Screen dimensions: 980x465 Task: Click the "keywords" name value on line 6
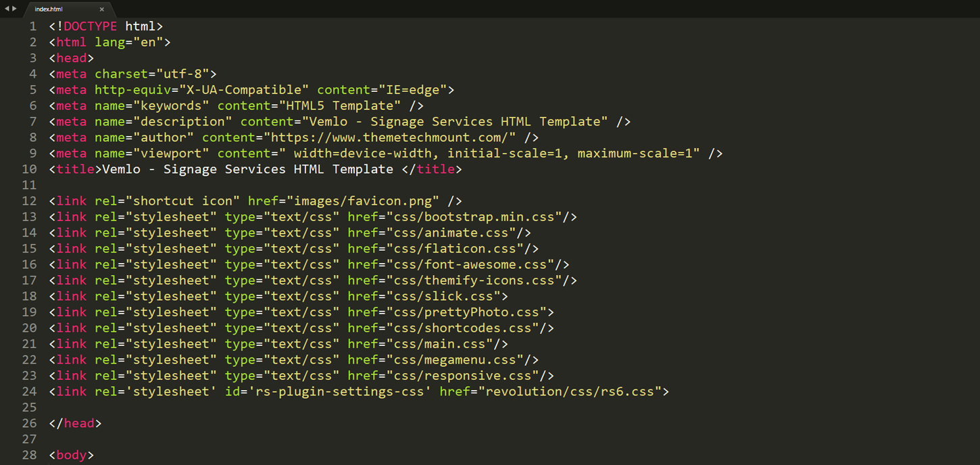(171, 105)
